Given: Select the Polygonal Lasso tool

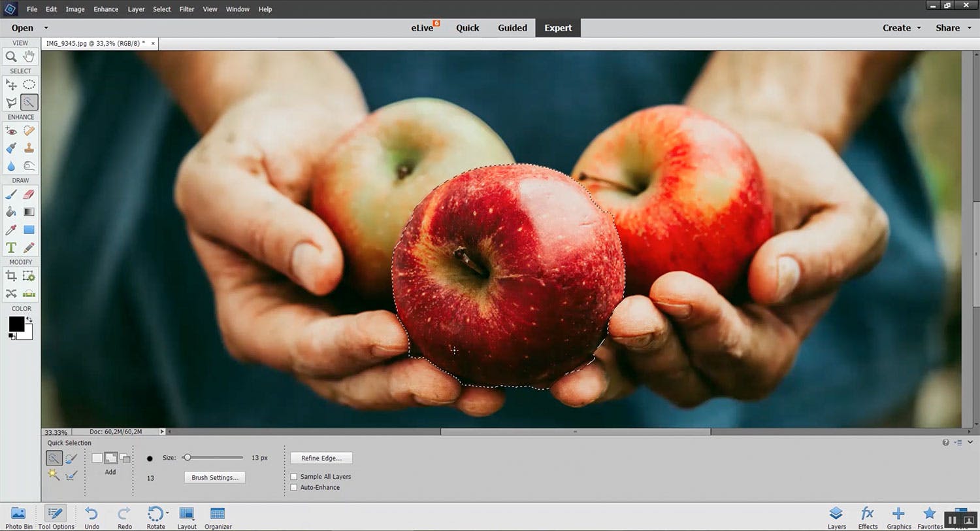Looking at the screenshot, I should (11, 102).
